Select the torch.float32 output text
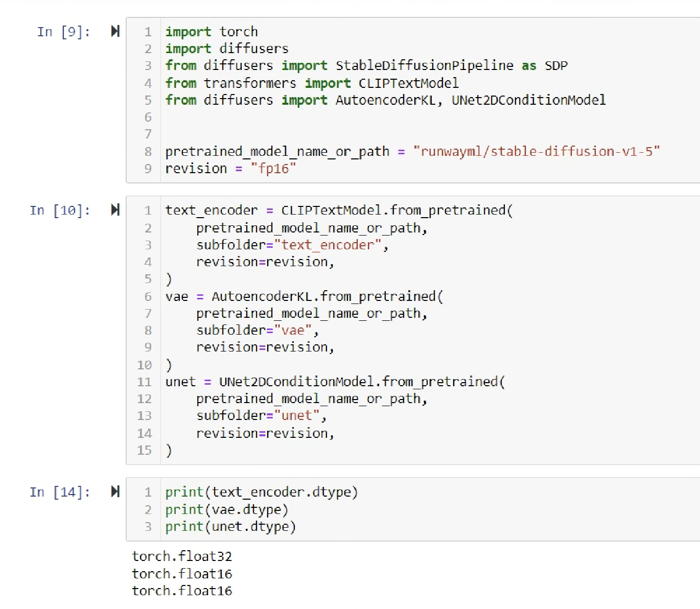The image size is (700, 609). click(182, 556)
